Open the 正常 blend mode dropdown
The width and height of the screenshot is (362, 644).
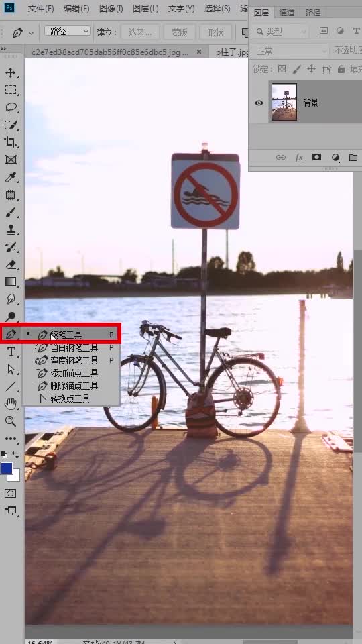290,51
